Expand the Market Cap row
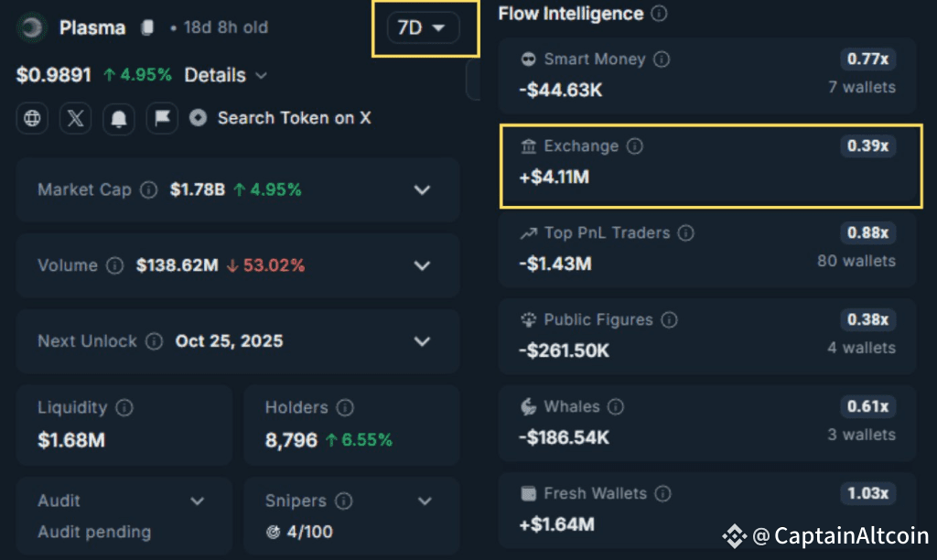 [422, 190]
